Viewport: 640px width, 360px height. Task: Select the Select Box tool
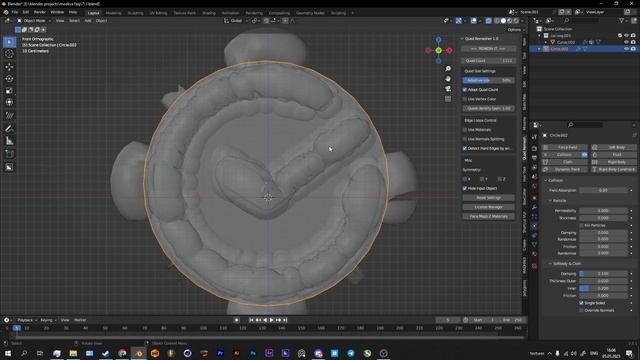click(9, 42)
